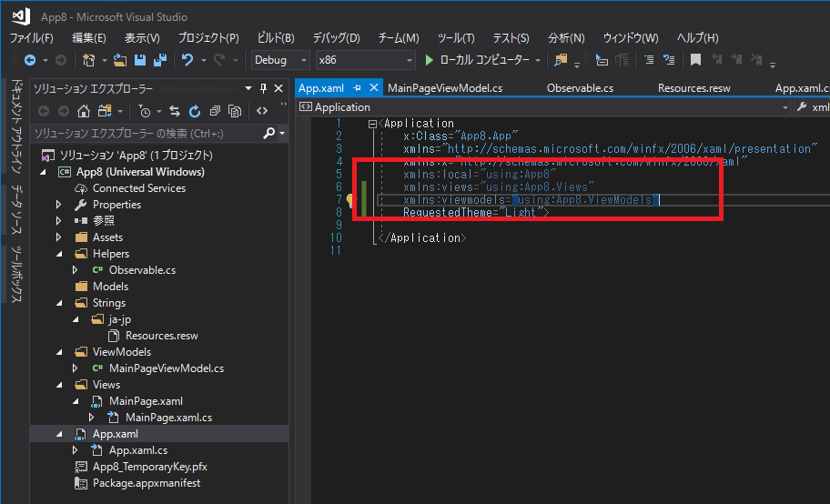
Task: Open the ツールボックス side tab
Action: 16,274
